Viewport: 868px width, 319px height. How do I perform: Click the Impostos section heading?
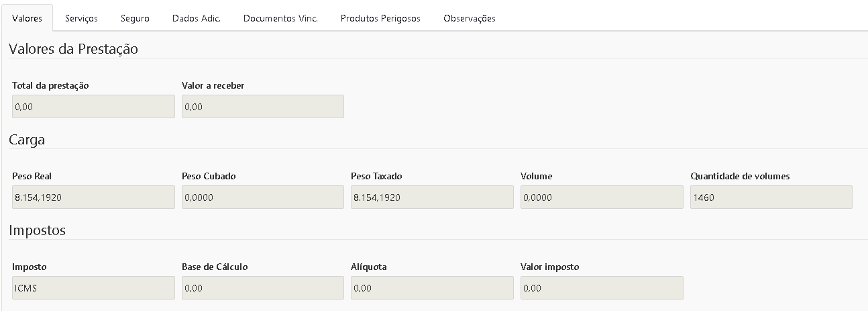tap(37, 230)
